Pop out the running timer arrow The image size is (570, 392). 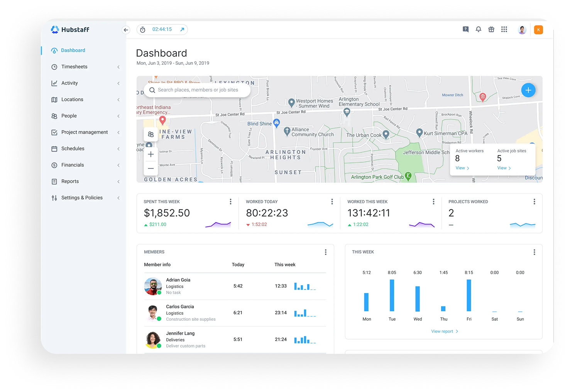[x=182, y=30]
